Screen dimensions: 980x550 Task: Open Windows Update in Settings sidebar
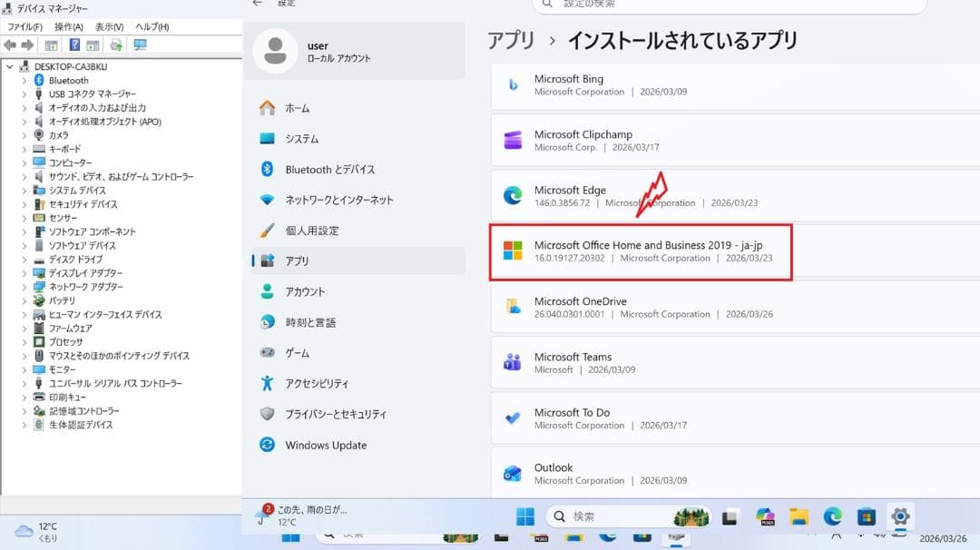tap(358, 445)
